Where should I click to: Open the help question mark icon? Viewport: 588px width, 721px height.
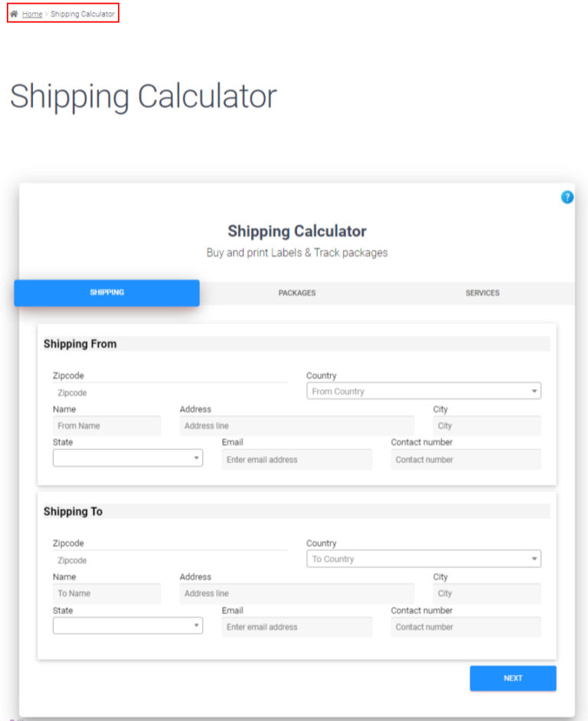coord(567,197)
